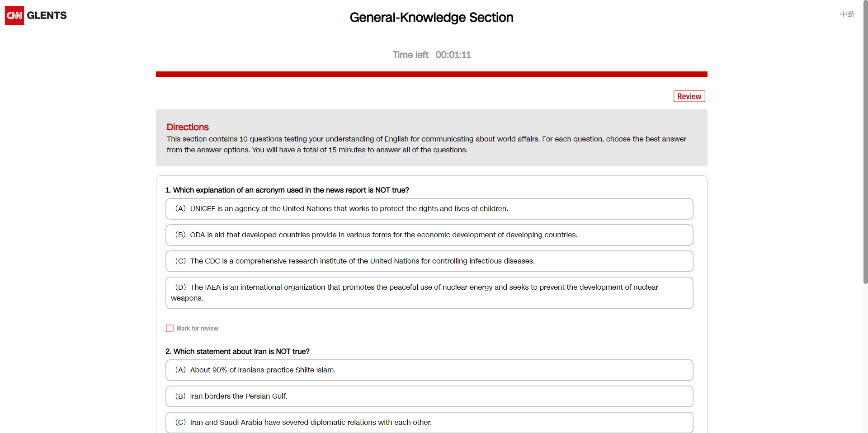Screen dimensions: 868x433
Task: Pick Iran option C about Saudi Arabia
Action: pos(429,423)
